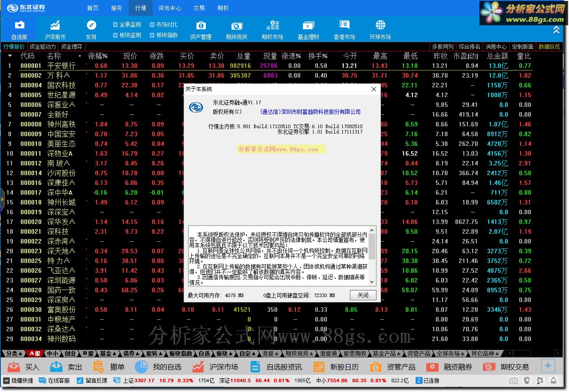Expand the 自定 bottom tab menu

[247, 353]
